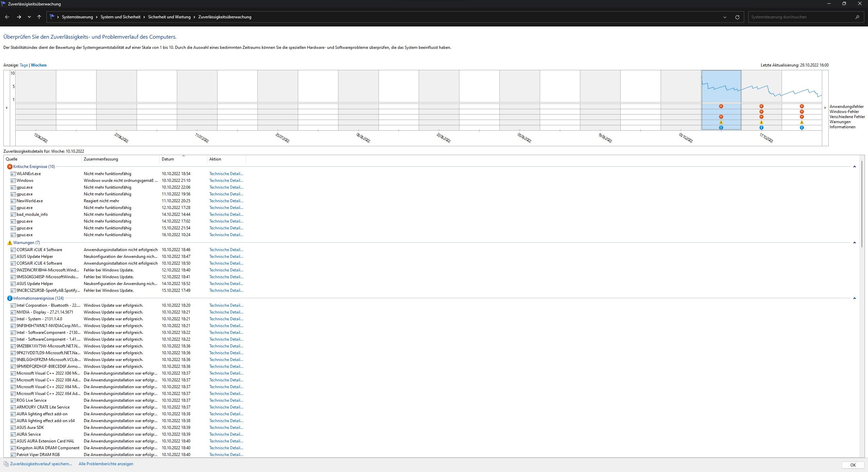Click the search magnifier icon

click(x=857, y=17)
